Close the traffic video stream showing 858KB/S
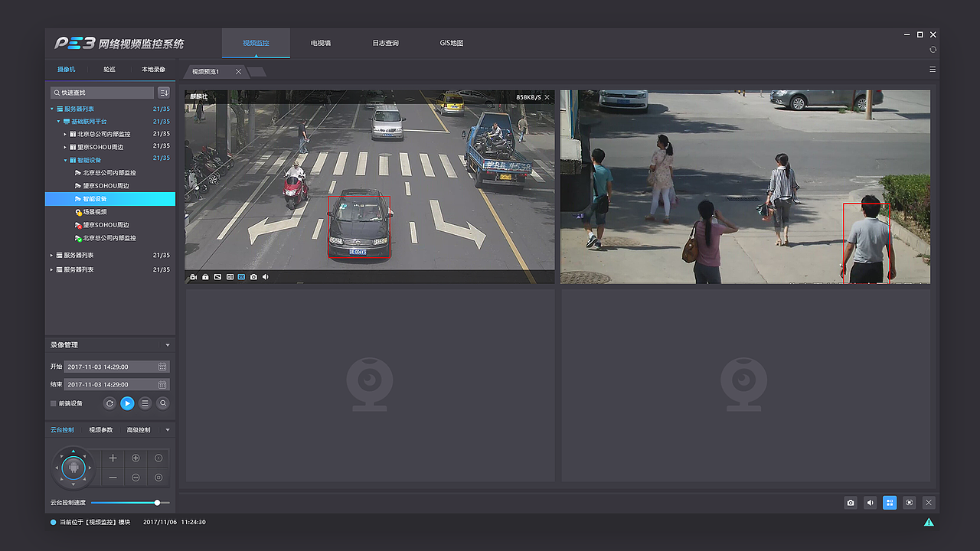The height and width of the screenshot is (551, 980). click(x=547, y=97)
